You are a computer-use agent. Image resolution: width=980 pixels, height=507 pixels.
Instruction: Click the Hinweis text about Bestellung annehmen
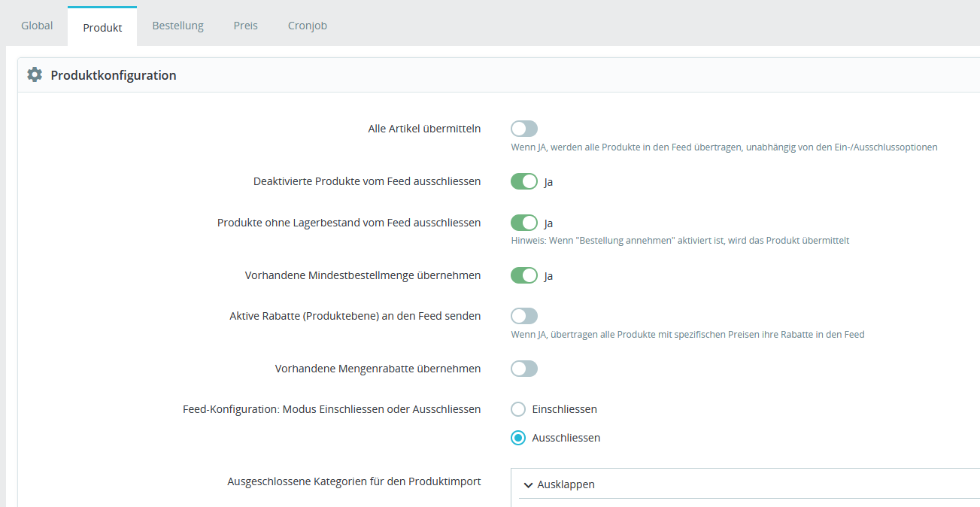[x=680, y=241]
